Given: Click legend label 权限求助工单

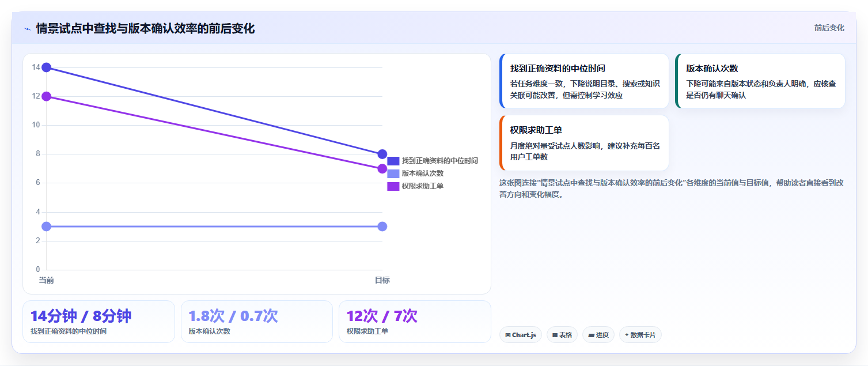Looking at the screenshot, I should click(x=423, y=186).
